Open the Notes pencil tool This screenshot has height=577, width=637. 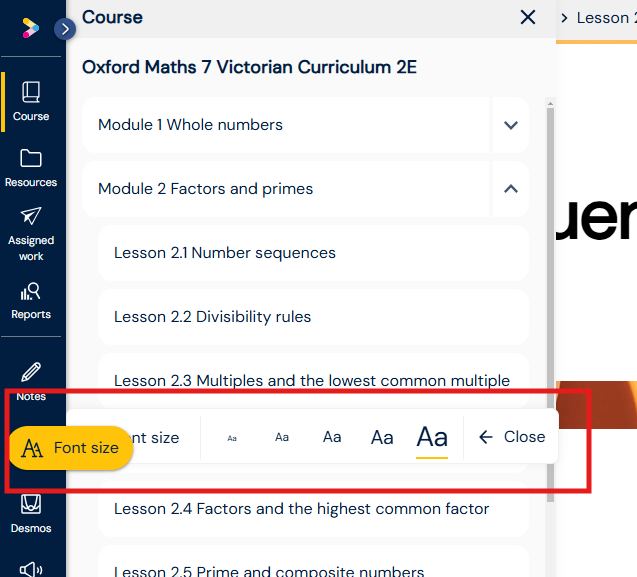pyautogui.click(x=31, y=381)
